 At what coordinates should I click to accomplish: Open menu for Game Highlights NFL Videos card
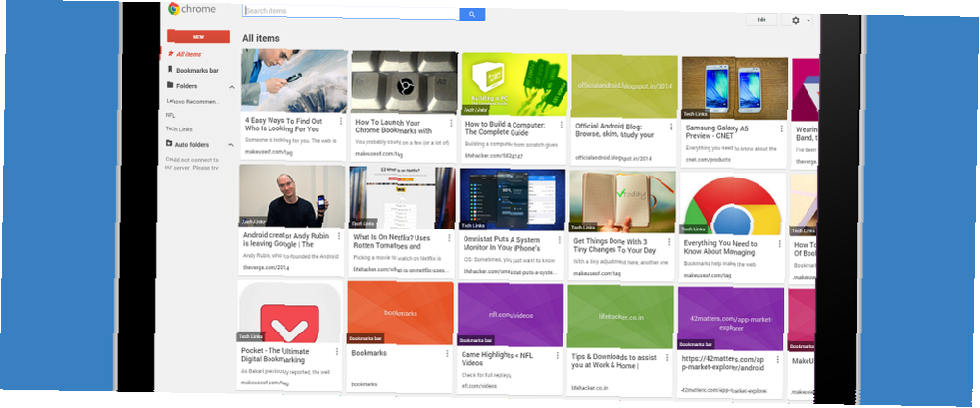pos(558,355)
